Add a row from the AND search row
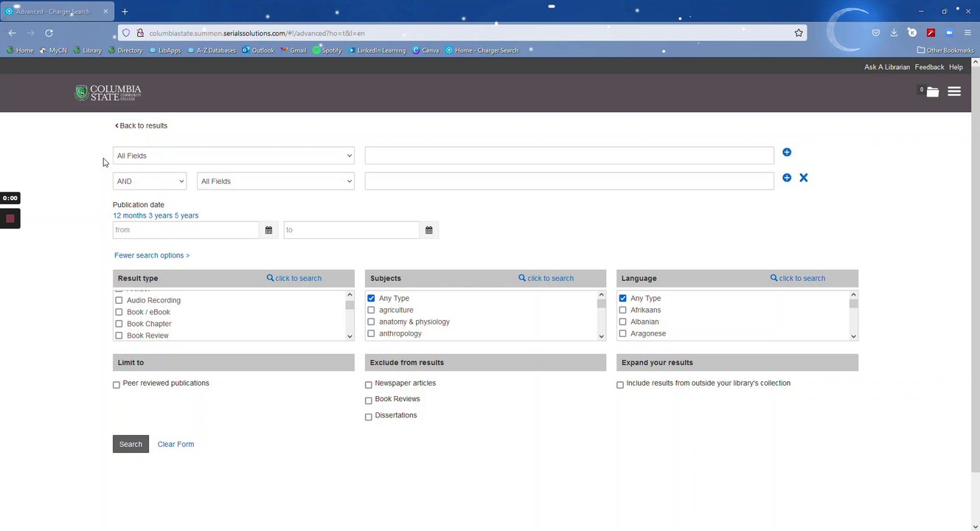The width and height of the screenshot is (980, 531). point(787,178)
